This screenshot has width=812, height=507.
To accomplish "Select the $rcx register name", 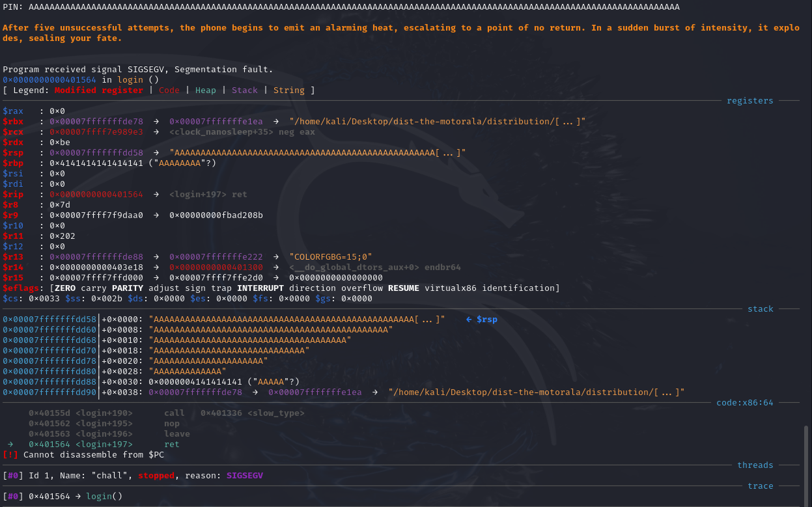I will [13, 132].
